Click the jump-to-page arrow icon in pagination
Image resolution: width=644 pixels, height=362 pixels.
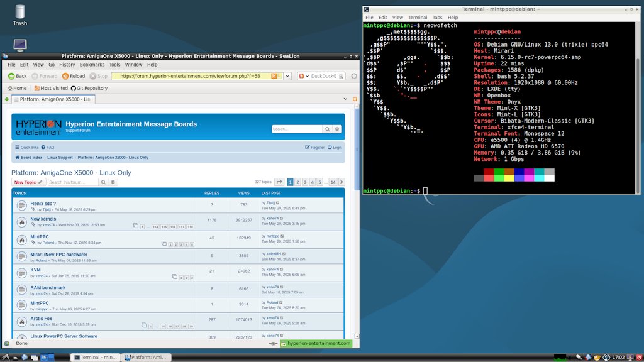tap(279, 182)
